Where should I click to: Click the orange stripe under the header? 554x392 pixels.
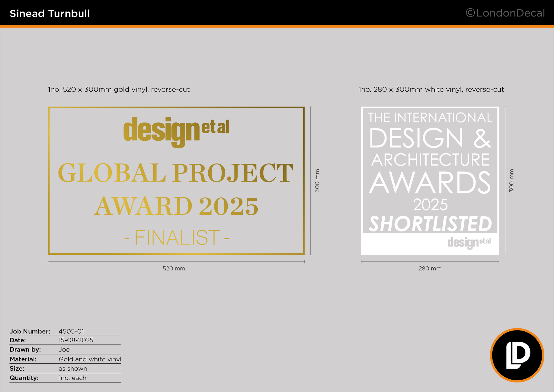[x=277, y=26]
